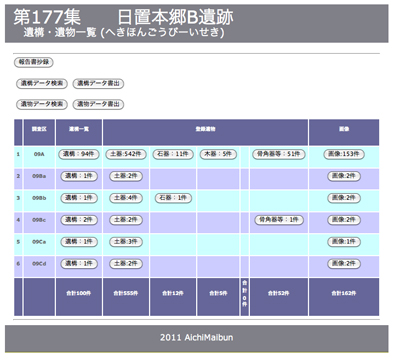Image resolution: width=400 pixels, height=364 pixels.
Task: Click the 遺物データ書出 export button
Action: pyautogui.click(x=98, y=104)
